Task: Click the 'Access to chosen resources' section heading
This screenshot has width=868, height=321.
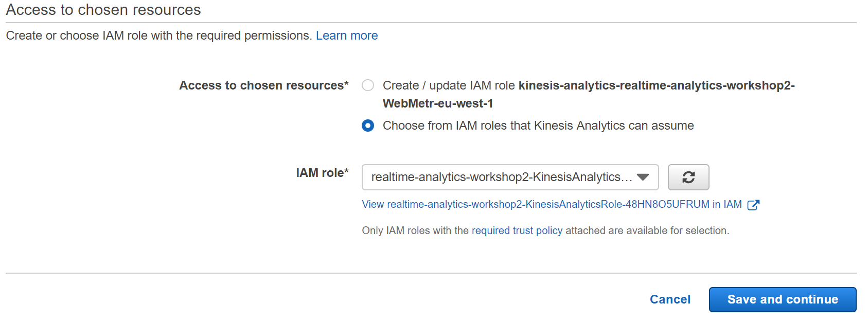Action: (x=103, y=10)
